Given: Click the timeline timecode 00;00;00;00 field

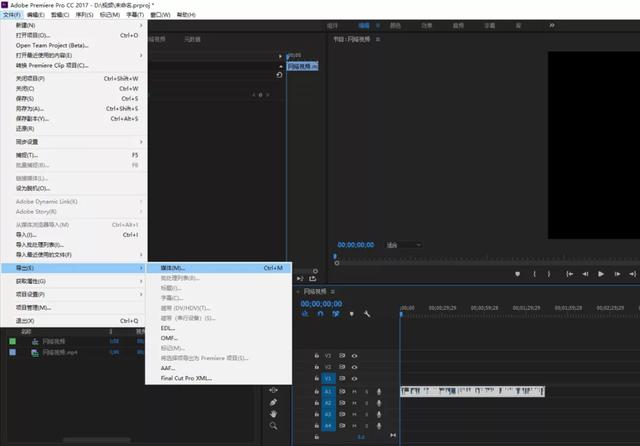Looking at the screenshot, I should (x=321, y=303).
